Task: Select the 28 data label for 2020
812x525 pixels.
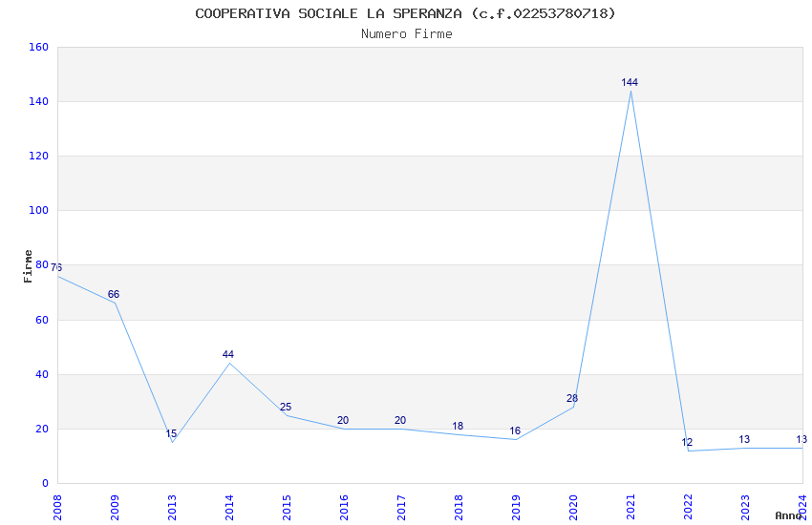Action: pos(571,398)
